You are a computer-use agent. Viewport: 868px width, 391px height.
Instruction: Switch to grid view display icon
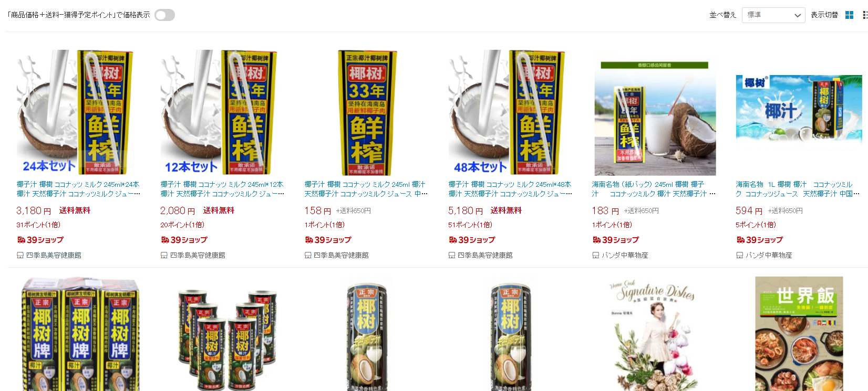tap(849, 15)
